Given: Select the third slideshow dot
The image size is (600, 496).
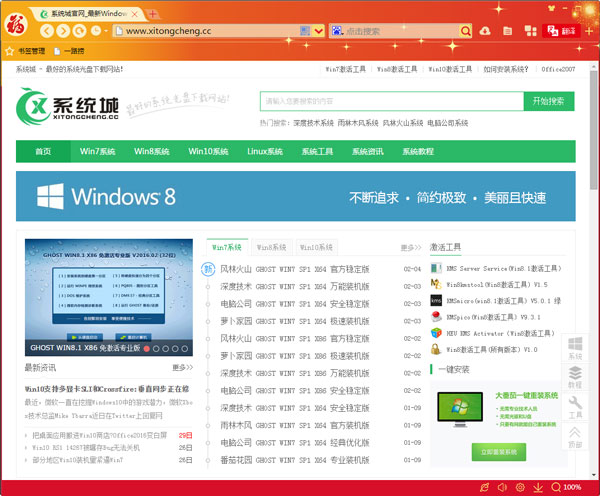Looking at the screenshot, I should tap(166, 349).
